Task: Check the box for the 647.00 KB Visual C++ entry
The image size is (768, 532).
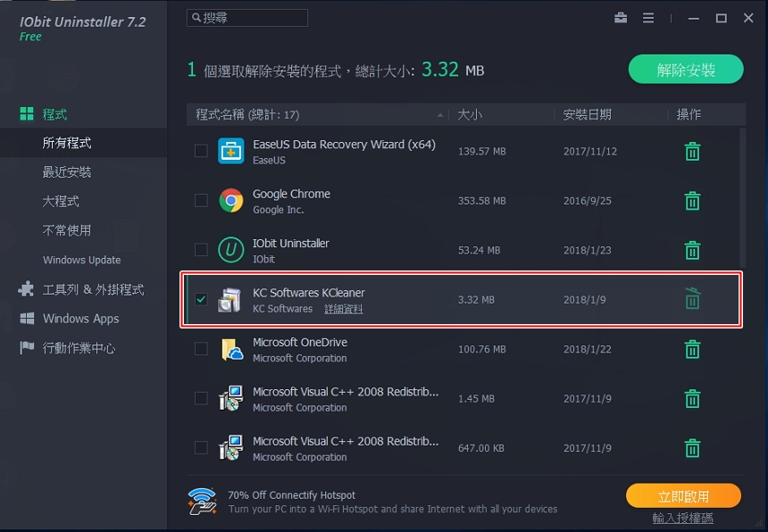Action: [201, 447]
